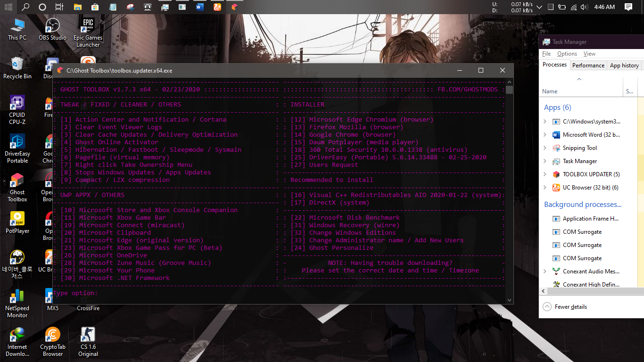Open File Explorer from the taskbar
This screenshot has width=644, height=362.
[78, 7]
